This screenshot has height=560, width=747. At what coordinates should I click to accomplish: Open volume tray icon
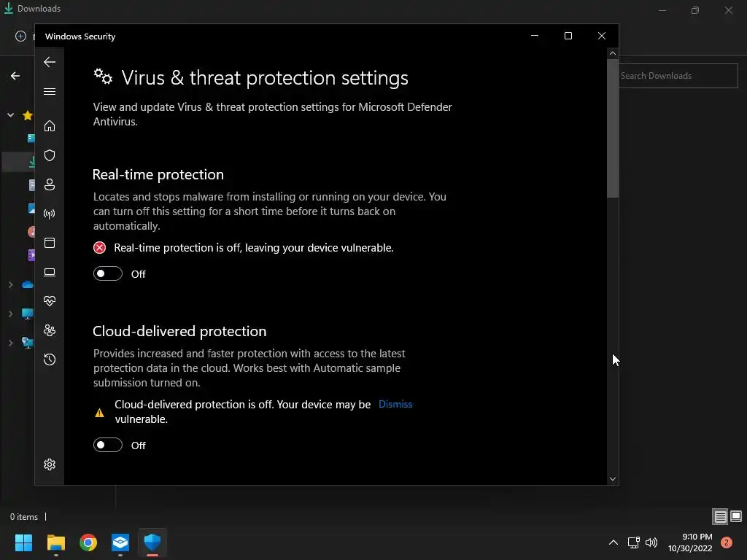click(651, 542)
